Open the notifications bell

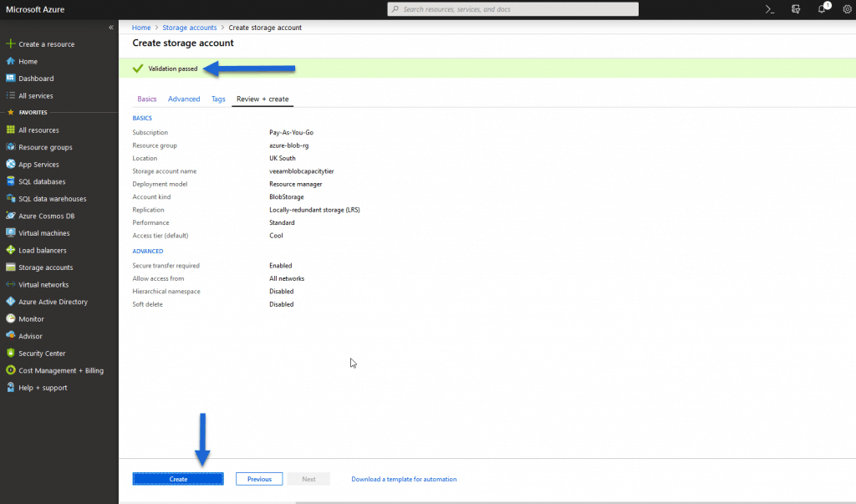823,8
